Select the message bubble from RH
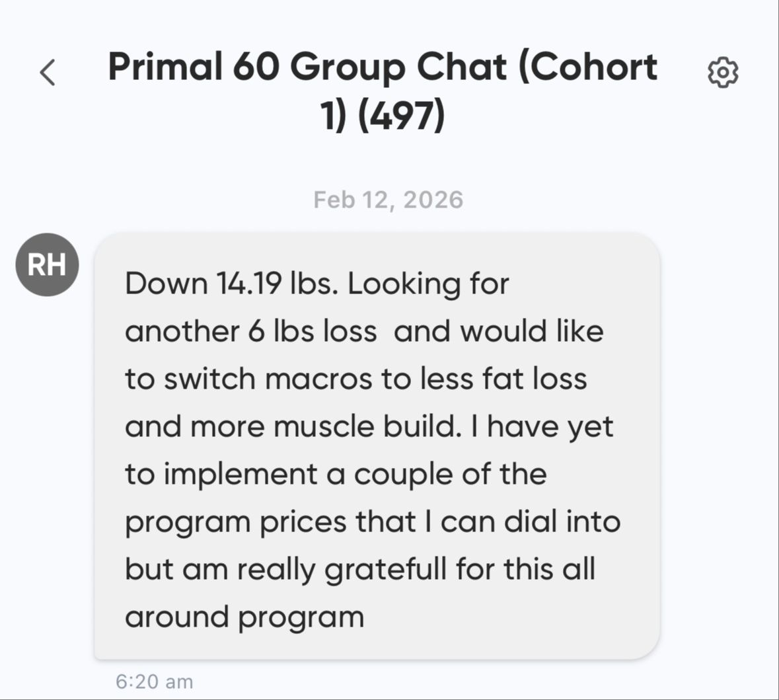779x700 pixels. click(377, 446)
